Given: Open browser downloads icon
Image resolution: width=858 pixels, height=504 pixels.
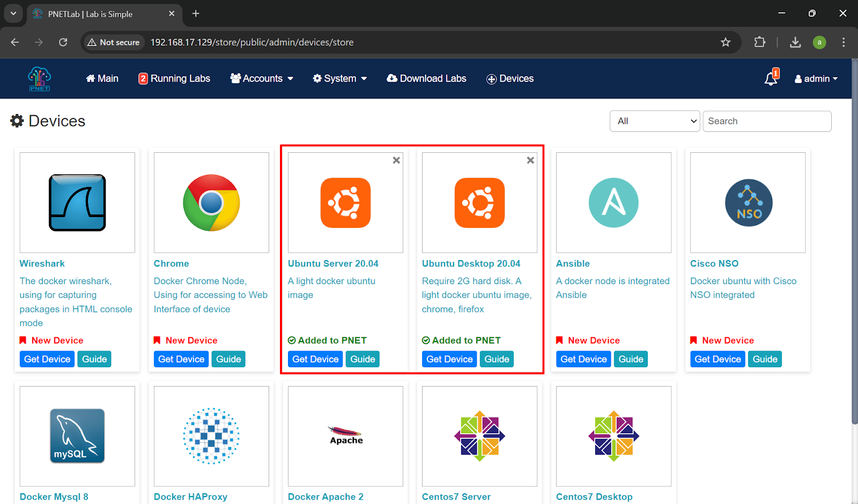Looking at the screenshot, I should pyautogui.click(x=795, y=42).
